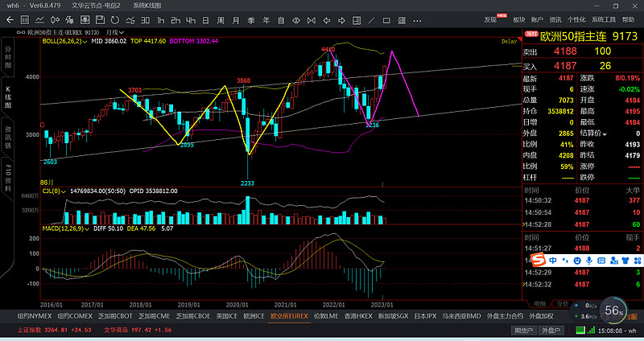Select the 马来西亚BMD exchange tab

pos(461,316)
